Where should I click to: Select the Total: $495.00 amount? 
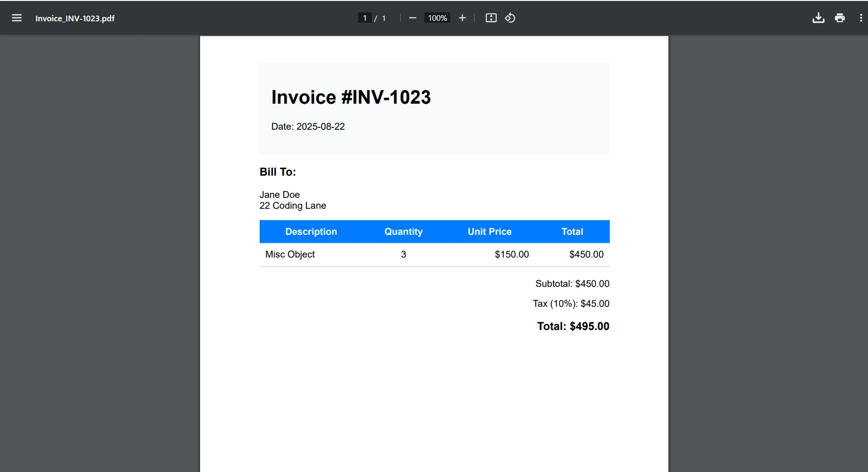573,326
